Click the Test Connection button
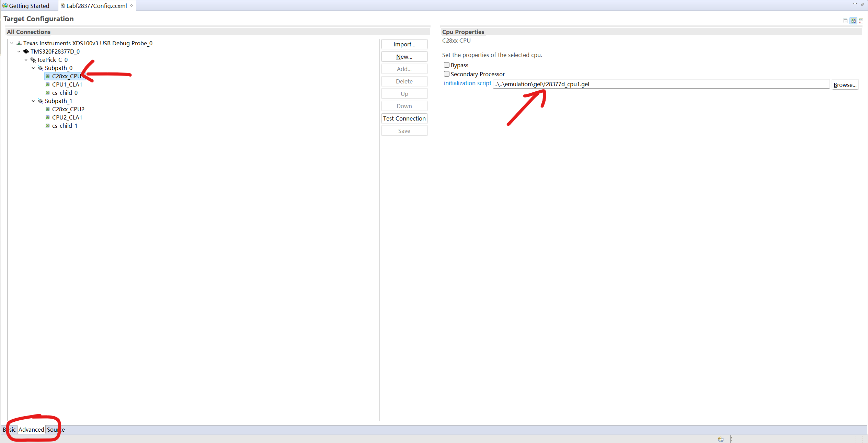This screenshot has width=868, height=443. point(404,118)
